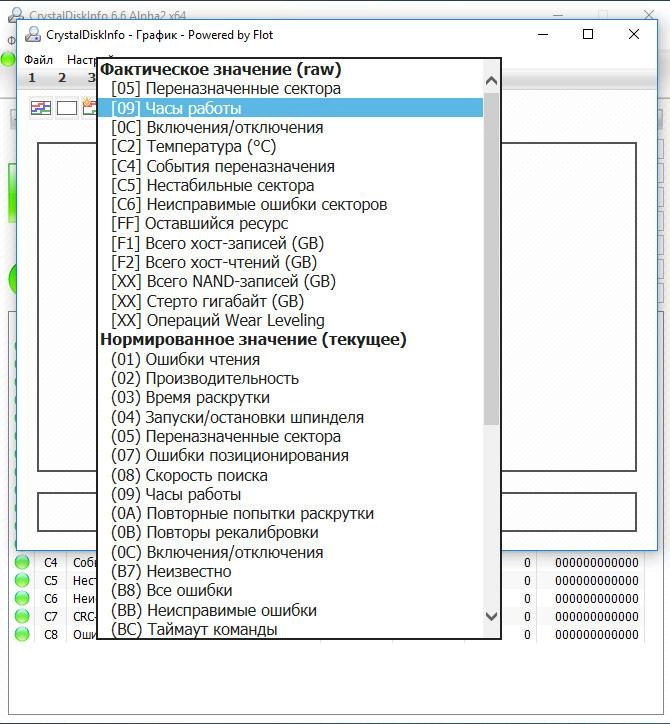Click C4 attribute ID in main window
This screenshot has height=724, width=670.
(51, 562)
